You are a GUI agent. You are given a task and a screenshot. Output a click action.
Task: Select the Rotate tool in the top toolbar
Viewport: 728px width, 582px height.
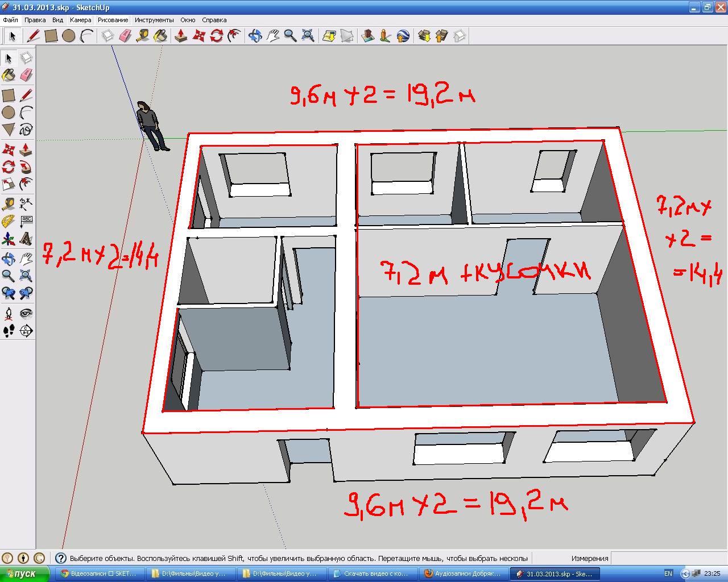[216, 36]
